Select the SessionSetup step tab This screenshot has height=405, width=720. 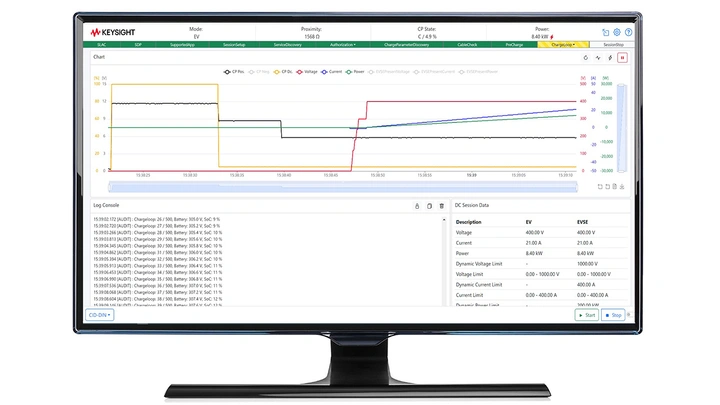click(235, 45)
